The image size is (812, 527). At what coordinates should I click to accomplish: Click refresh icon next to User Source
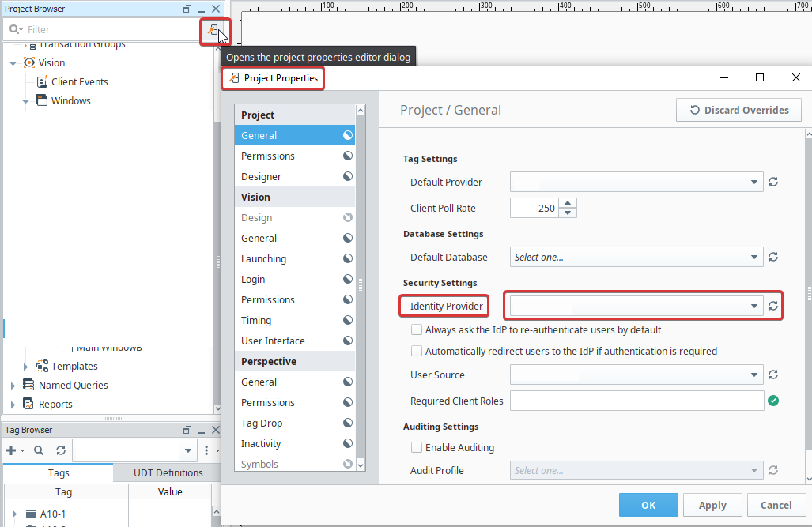pyautogui.click(x=773, y=375)
